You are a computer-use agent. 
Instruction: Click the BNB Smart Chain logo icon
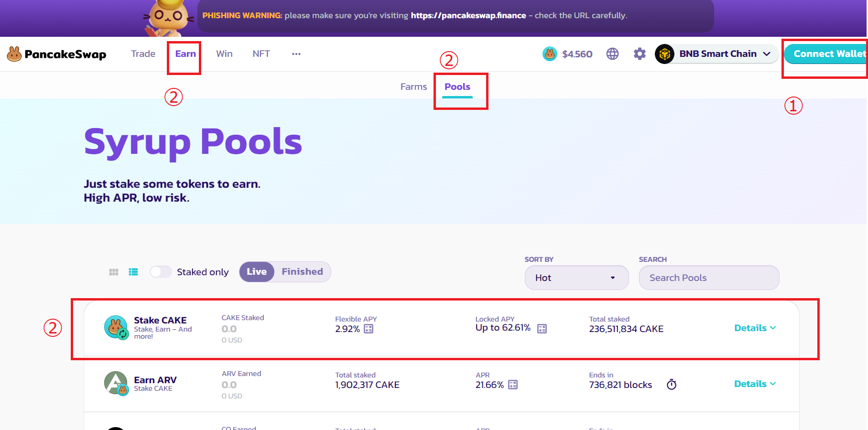tap(664, 54)
